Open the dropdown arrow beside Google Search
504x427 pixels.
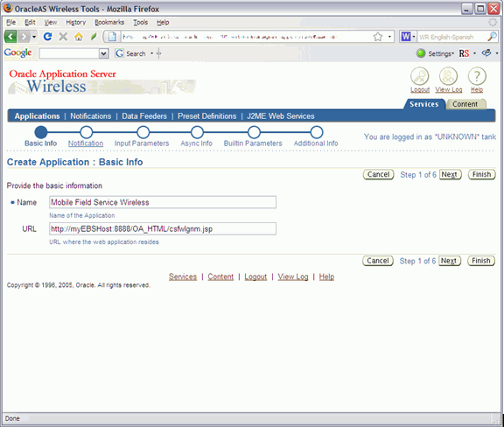point(151,53)
